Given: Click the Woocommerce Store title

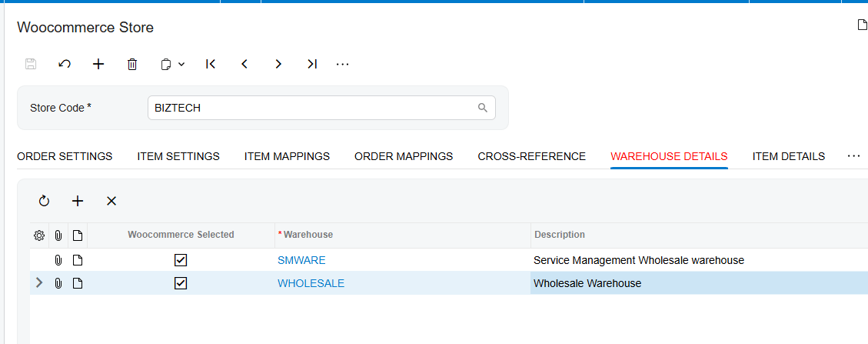Looking at the screenshot, I should pos(85,27).
